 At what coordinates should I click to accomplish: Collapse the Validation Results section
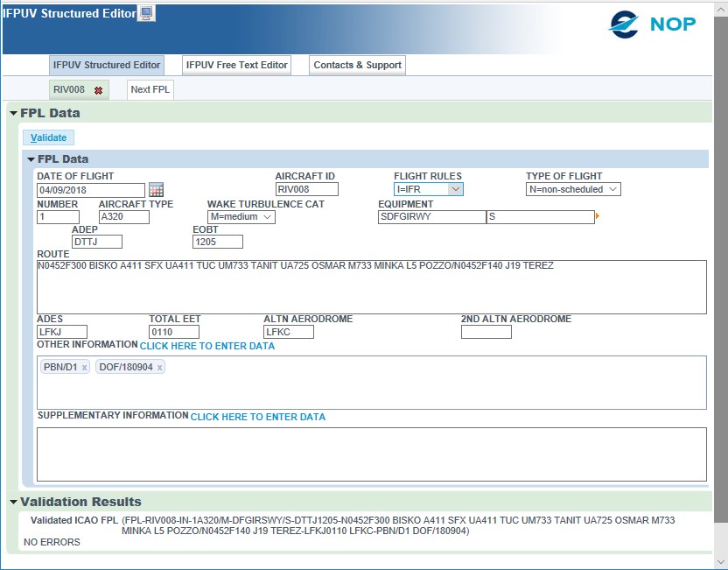pos(13,502)
